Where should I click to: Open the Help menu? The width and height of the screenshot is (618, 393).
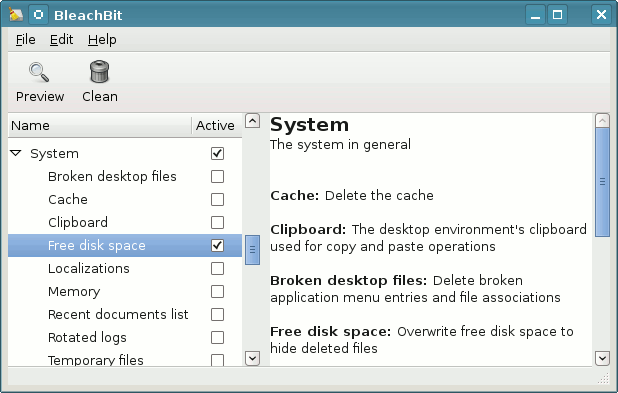click(102, 39)
